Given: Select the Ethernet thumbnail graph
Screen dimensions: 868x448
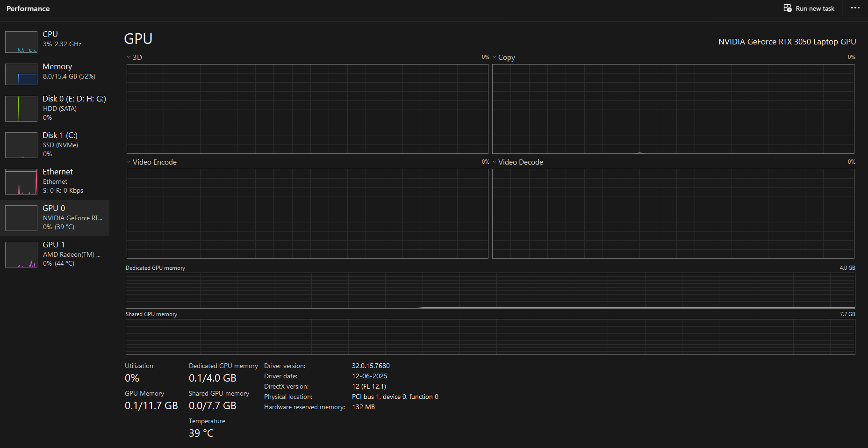Looking at the screenshot, I should (x=21, y=181).
